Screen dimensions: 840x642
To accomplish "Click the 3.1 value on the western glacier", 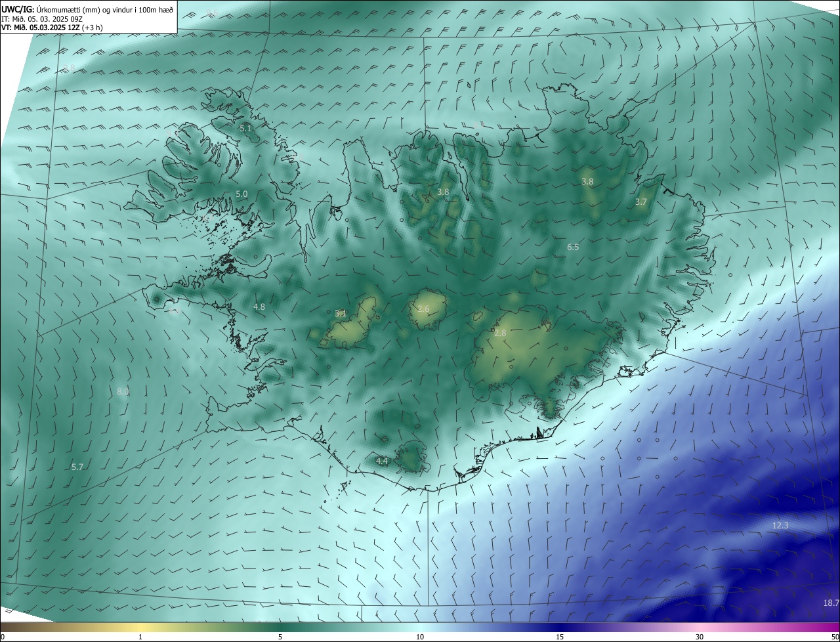I will click(341, 313).
